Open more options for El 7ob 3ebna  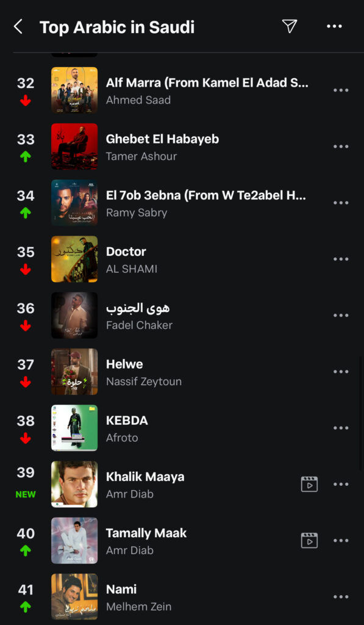coord(341,203)
